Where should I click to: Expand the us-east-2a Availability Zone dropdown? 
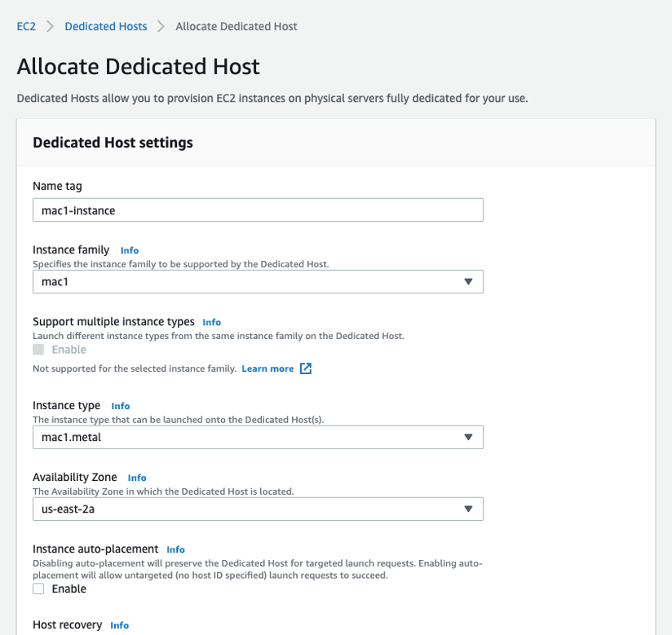click(257, 509)
